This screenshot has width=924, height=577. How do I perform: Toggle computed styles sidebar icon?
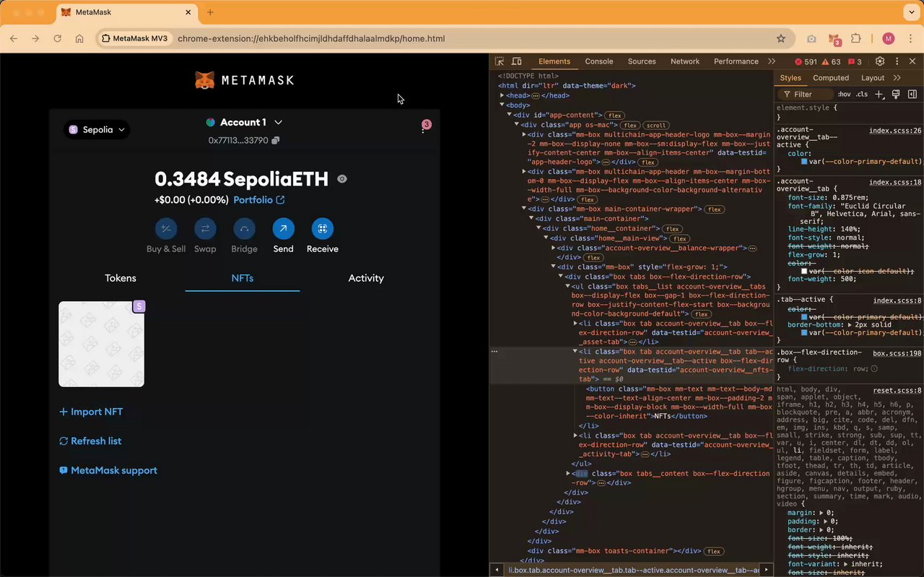tap(912, 94)
